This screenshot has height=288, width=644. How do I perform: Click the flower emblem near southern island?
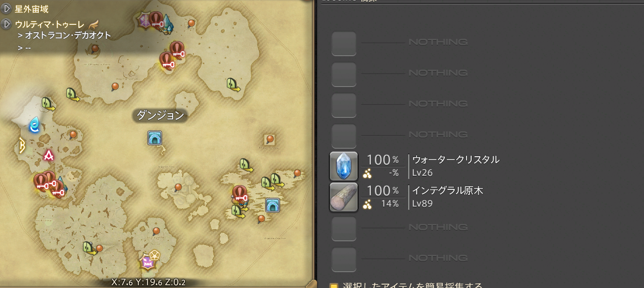tap(155, 256)
